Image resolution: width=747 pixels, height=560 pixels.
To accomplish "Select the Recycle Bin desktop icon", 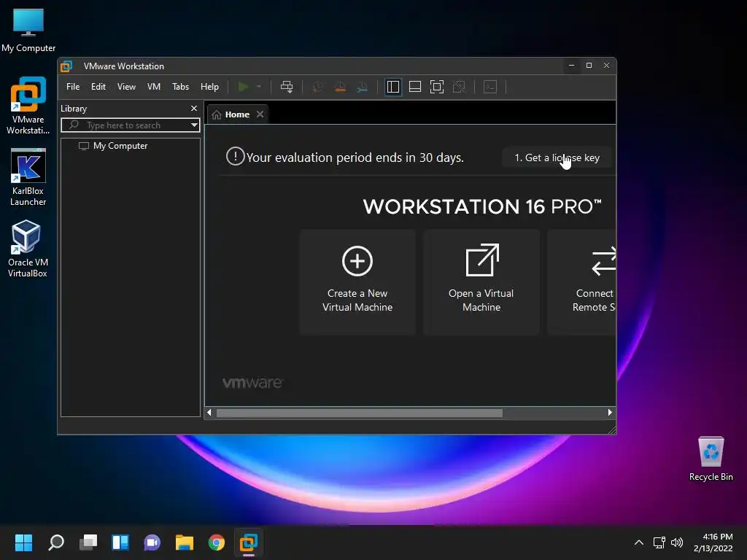I will (x=711, y=459).
